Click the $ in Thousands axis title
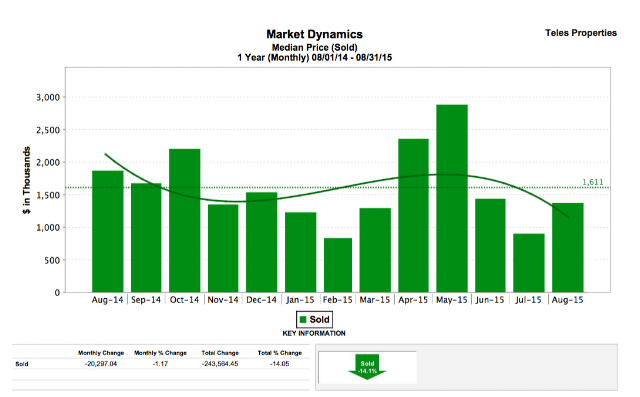 click(27, 180)
